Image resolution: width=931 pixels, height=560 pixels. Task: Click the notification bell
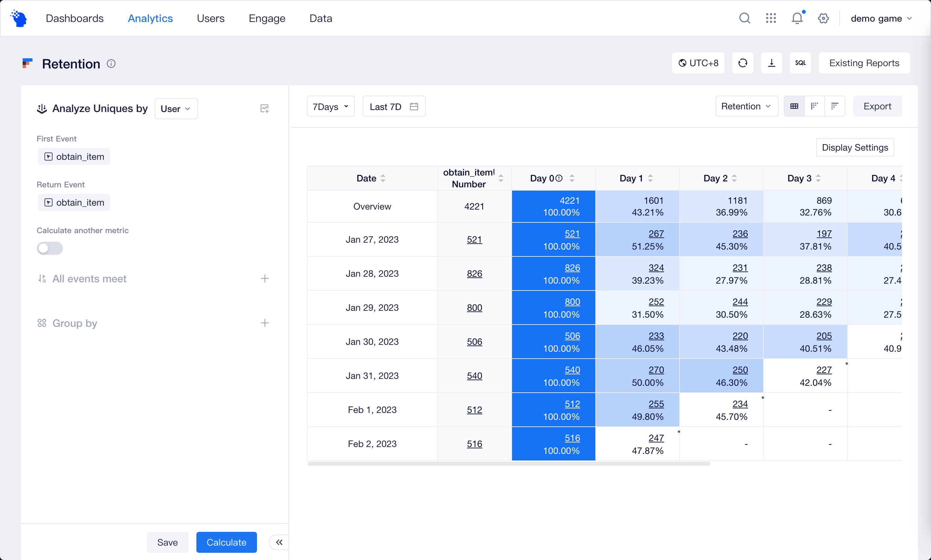point(796,18)
